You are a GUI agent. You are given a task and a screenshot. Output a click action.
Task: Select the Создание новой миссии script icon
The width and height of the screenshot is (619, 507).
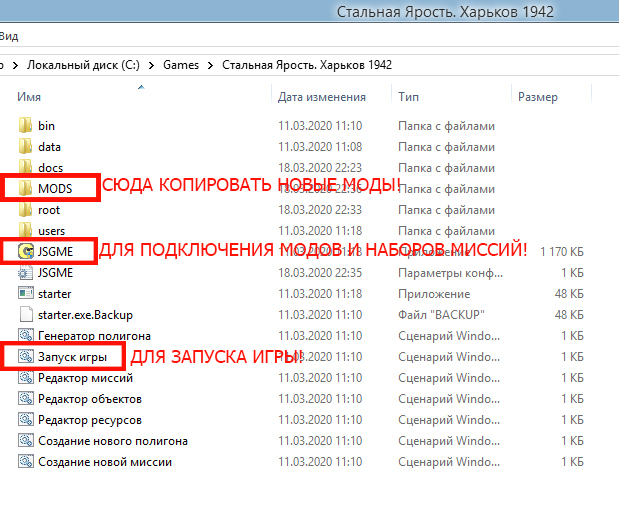(x=26, y=462)
